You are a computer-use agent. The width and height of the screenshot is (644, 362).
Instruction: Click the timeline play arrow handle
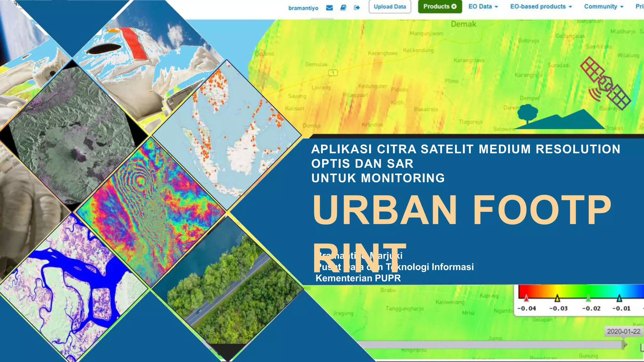point(625,345)
